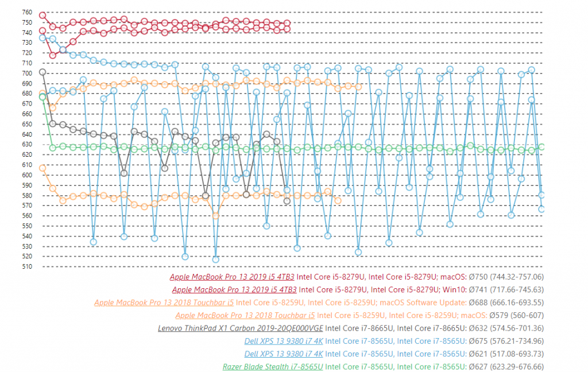
Task: Open Dell XPS 13 9380 link with Ø621
Action: (284, 354)
